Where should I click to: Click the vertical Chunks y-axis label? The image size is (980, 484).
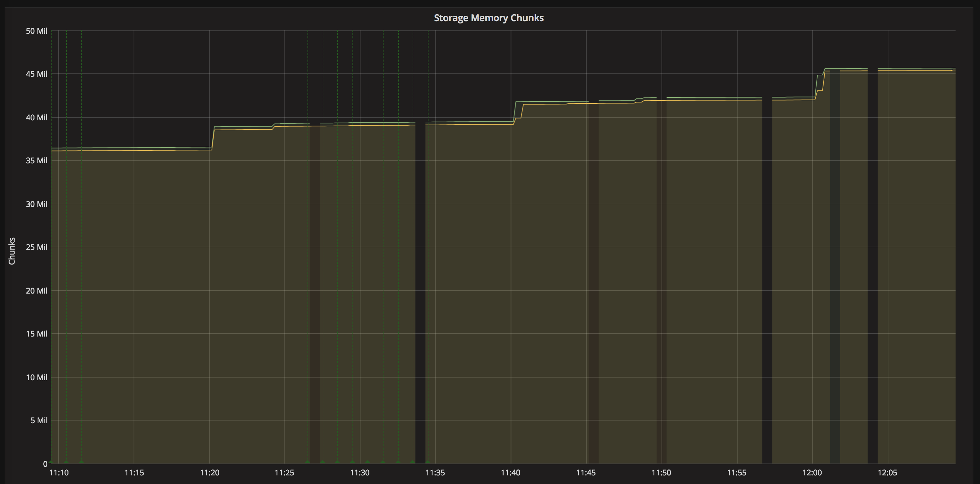click(12, 251)
